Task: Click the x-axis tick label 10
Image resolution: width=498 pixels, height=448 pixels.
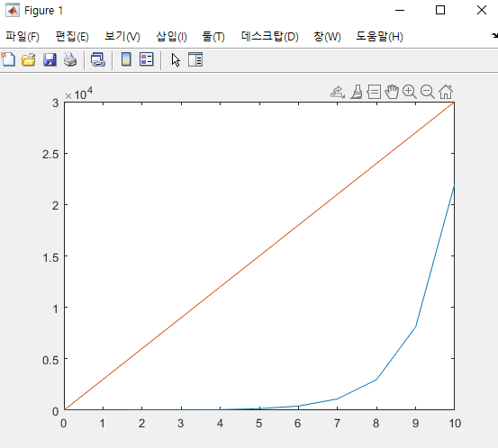Action: (455, 423)
